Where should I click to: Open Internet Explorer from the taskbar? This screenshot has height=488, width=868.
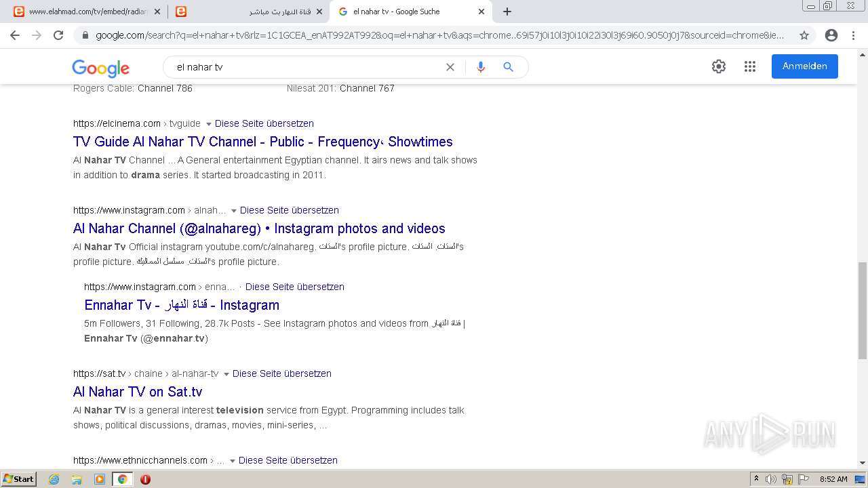[54, 479]
